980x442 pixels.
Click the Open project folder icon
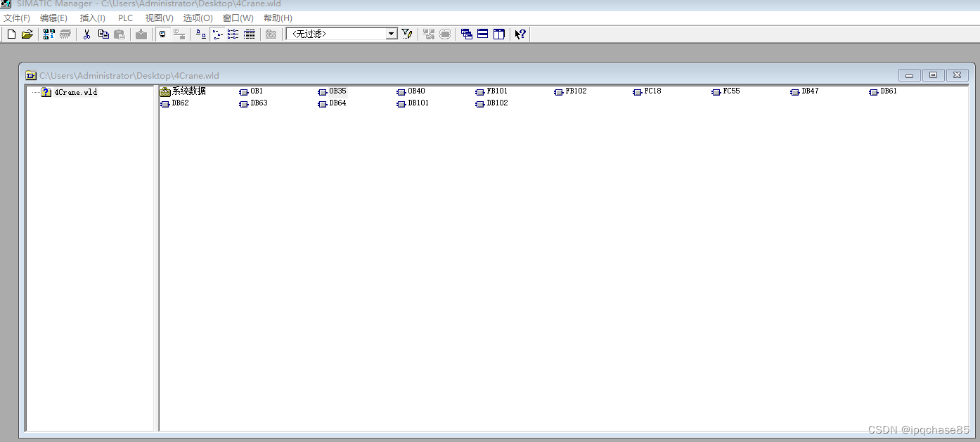click(x=27, y=34)
